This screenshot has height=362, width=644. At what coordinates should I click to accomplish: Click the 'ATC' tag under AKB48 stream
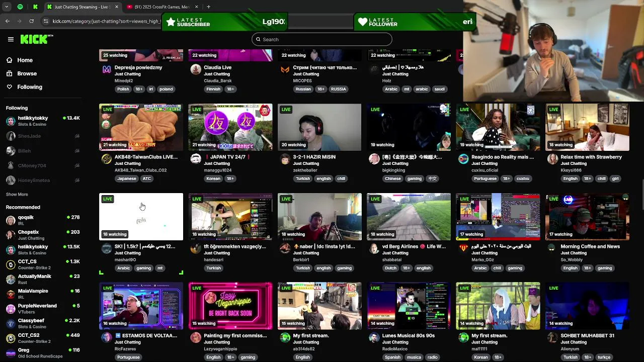(147, 178)
